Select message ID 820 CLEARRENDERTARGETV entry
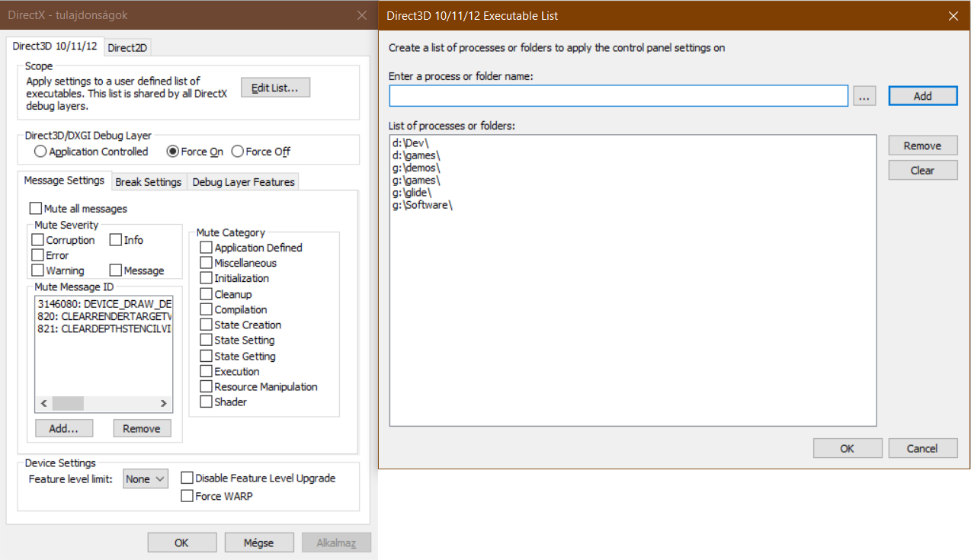Screen dimensions: 971x560 104,315
